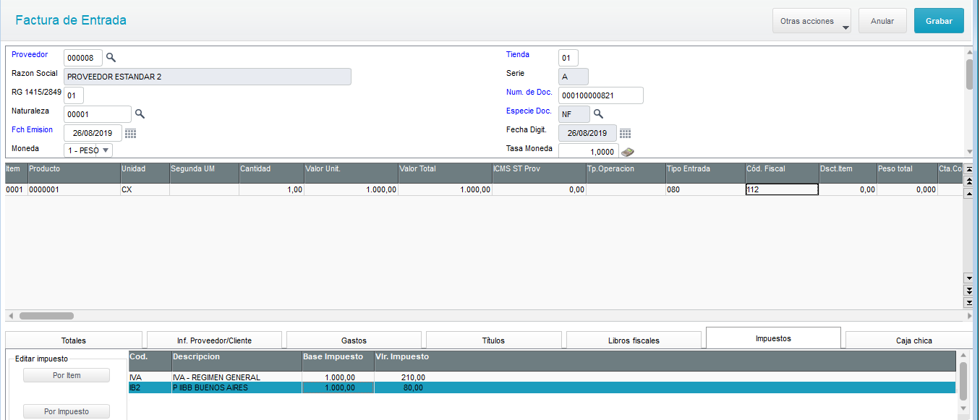Focus the Fch Emision date field
The image size is (980, 420).
pyautogui.click(x=93, y=133)
